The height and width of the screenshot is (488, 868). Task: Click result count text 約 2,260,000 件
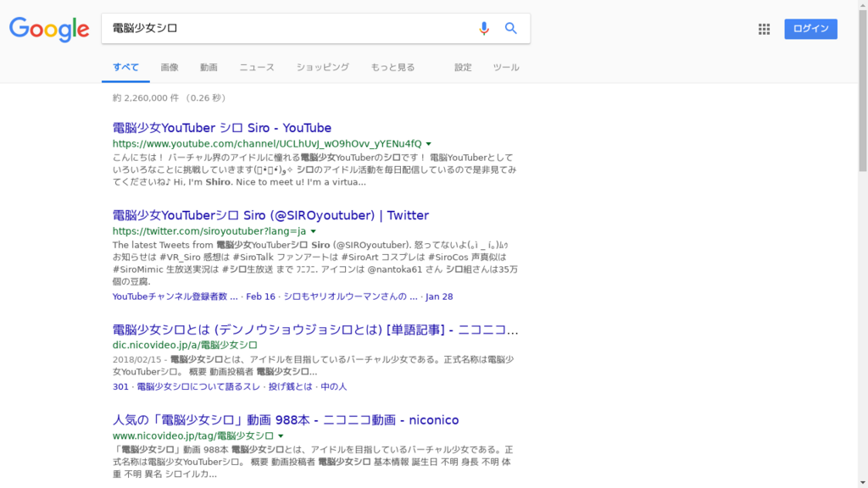point(146,98)
